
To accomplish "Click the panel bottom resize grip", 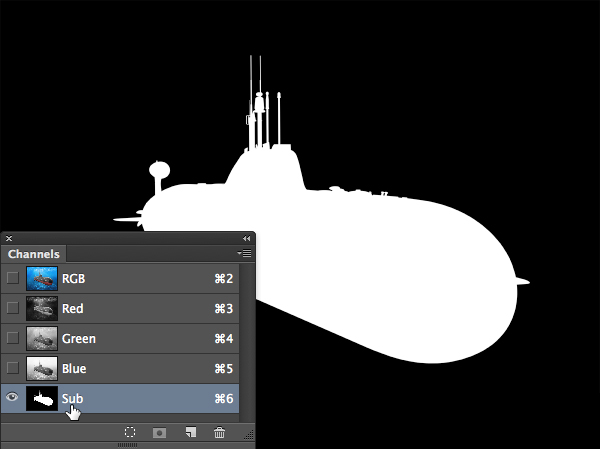I will [x=127, y=445].
